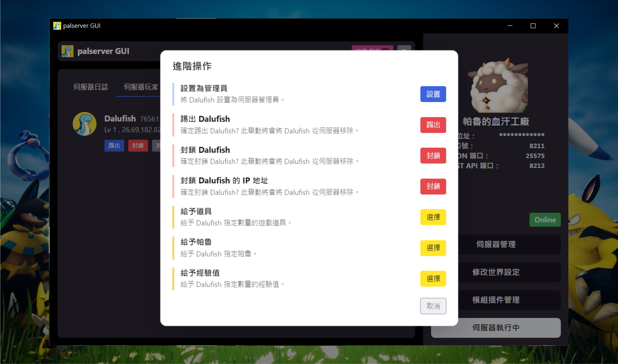Image resolution: width=618 pixels, height=364 pixels.
Task: Click 封鎖 button for IP 地址 row
Action: [433, 186]
